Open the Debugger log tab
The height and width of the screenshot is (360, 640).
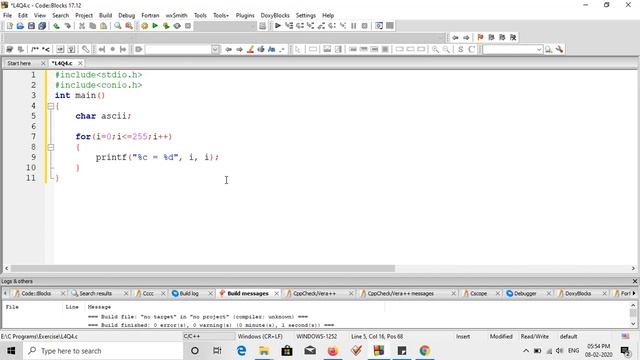pos(525,293)
